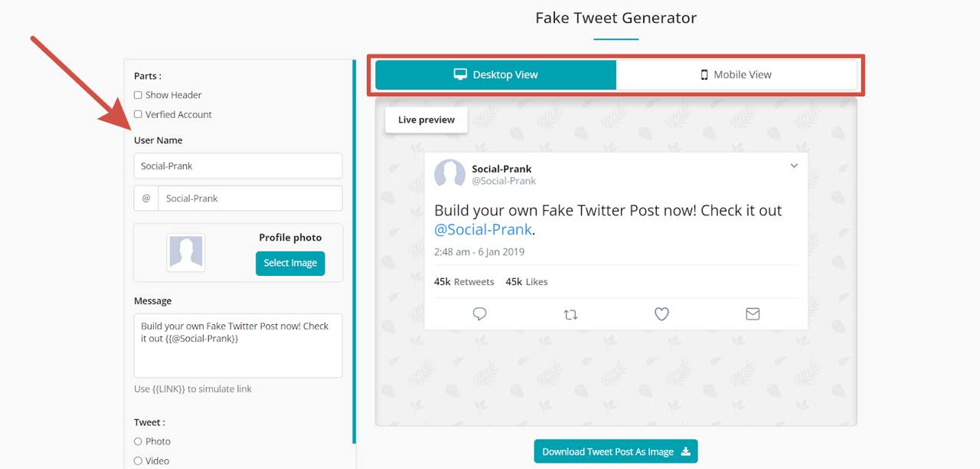Screen dimensions: 980x469
Task: Click the handle field after the @
Action: coord(250,198)
